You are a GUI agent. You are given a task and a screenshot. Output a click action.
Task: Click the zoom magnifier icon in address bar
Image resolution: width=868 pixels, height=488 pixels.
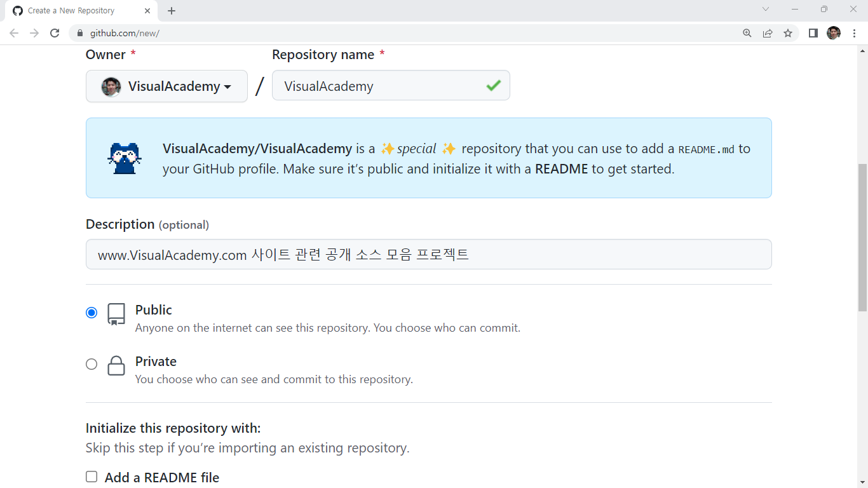pyautogui.click(x=747, y=33)
